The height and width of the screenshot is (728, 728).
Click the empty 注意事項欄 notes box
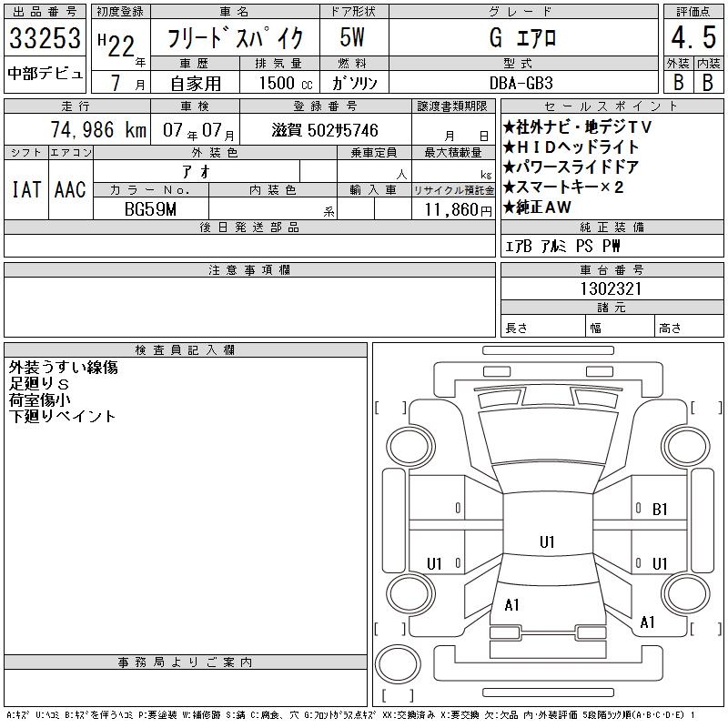[249, 307]
